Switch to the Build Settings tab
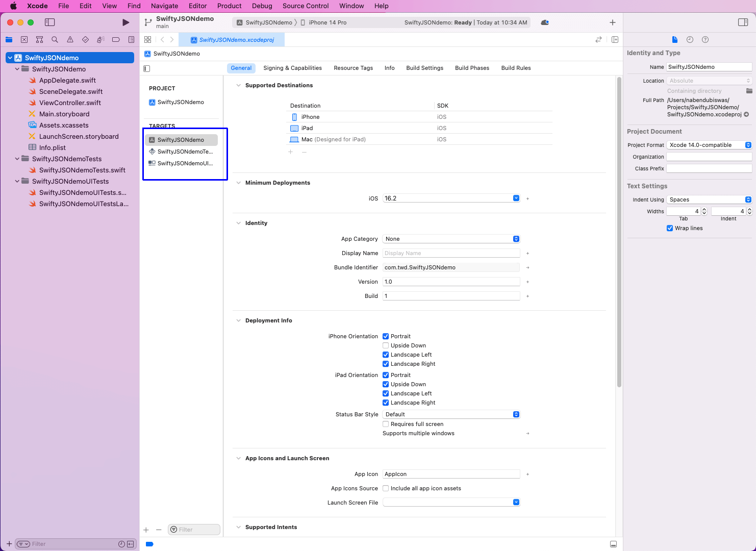Screen dimensions: 756x551 point(424,68)
